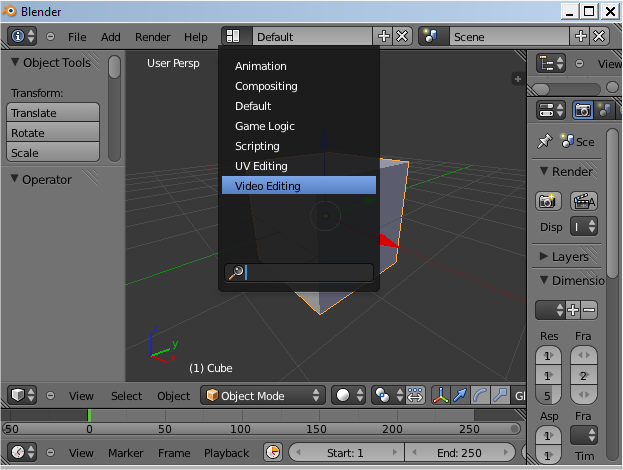Open Marker menu in Timeline
The image size is (623, 470).
point(126,453)
